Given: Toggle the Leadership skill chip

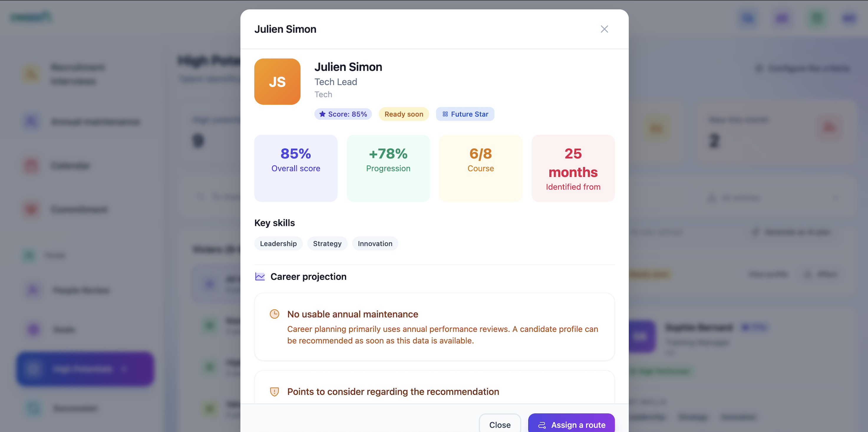Looking at the screenshot, I should pos(278,243).
